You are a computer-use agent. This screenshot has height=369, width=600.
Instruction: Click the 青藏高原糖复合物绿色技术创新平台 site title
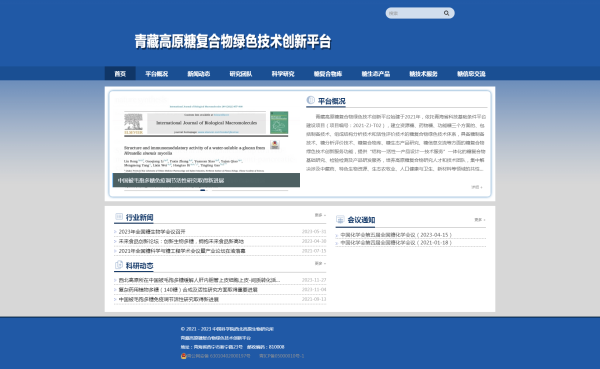tap(233, 41)
